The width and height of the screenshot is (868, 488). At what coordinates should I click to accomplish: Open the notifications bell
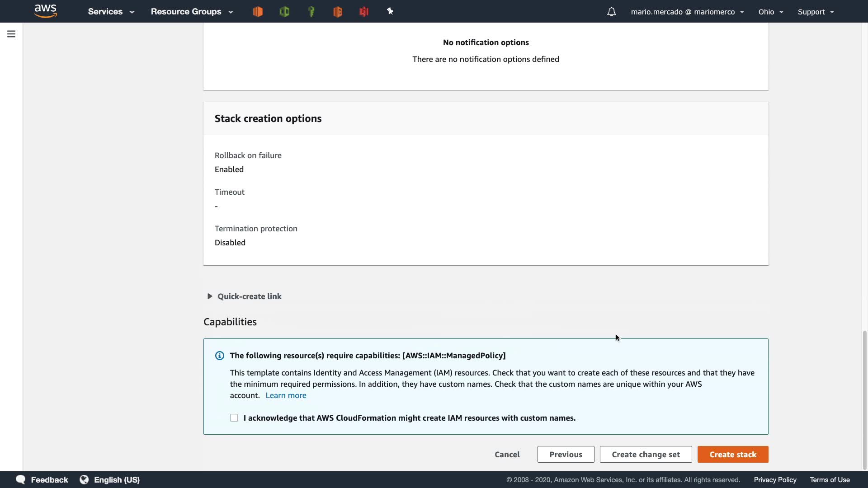(611, 12)
